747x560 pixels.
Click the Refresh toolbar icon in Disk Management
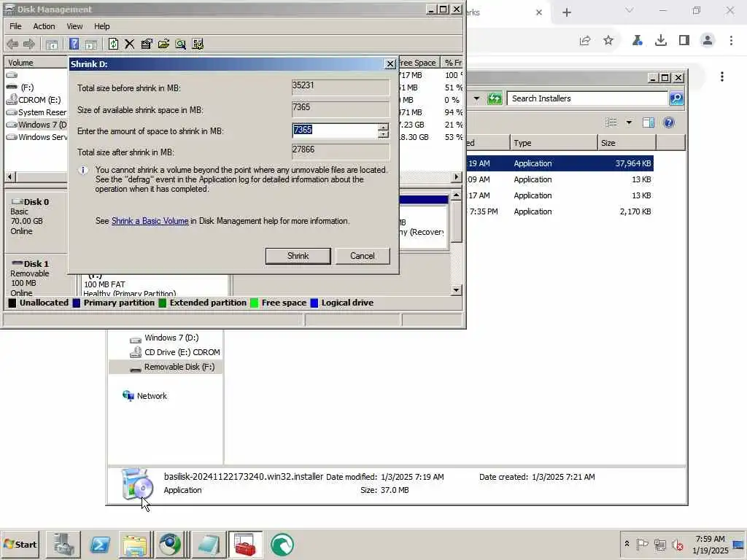pos(113,44)
